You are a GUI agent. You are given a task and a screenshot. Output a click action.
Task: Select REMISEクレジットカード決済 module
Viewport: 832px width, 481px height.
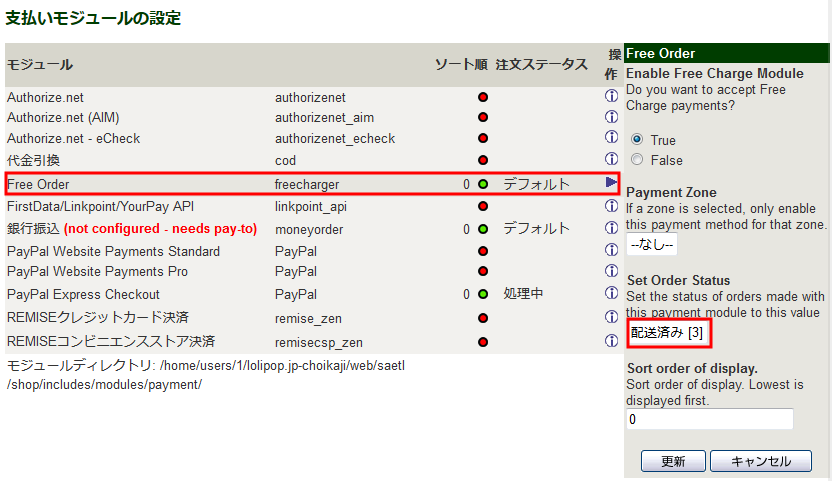pyautogui.click(x=98, y=317)
